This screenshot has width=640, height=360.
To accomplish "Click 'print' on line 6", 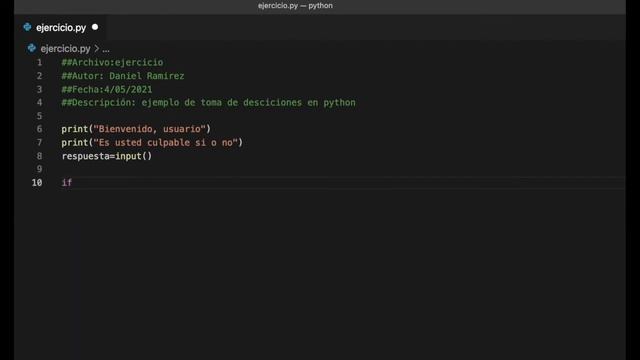I will click(75, 129).
